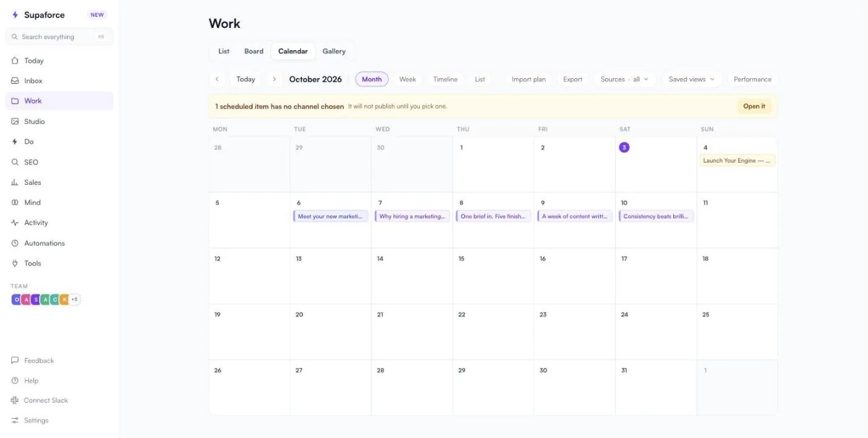Open the 'One brief in. Five finish...' event

(494, 217)
